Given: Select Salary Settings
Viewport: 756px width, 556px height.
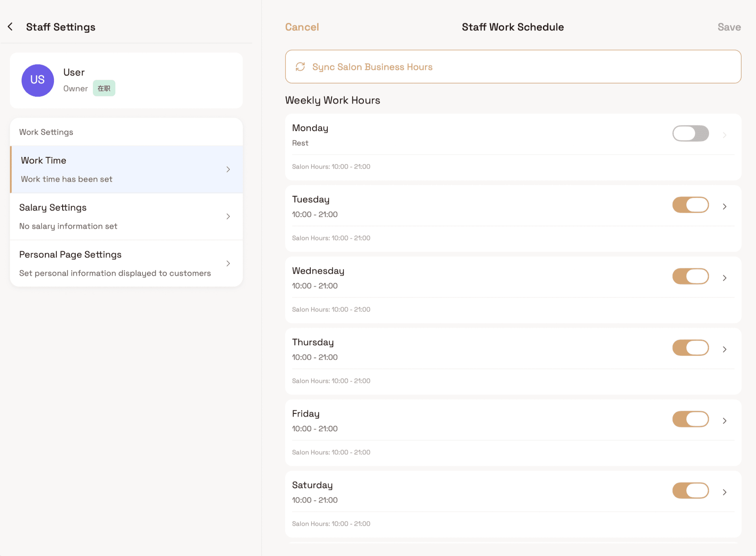Looking at the screenshot, I should pos(126,216).
